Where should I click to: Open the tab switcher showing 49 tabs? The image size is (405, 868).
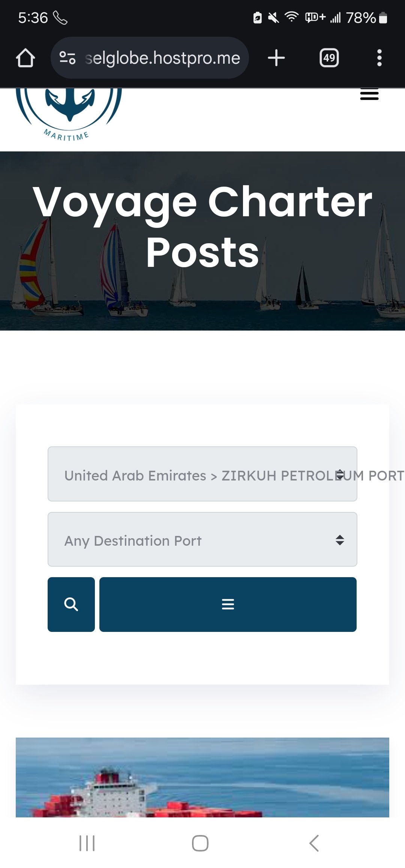[x=329, y=58]
